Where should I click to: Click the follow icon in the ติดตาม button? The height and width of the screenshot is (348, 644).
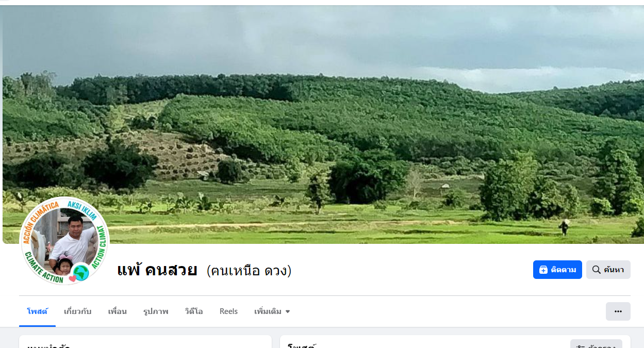(543, 270)
